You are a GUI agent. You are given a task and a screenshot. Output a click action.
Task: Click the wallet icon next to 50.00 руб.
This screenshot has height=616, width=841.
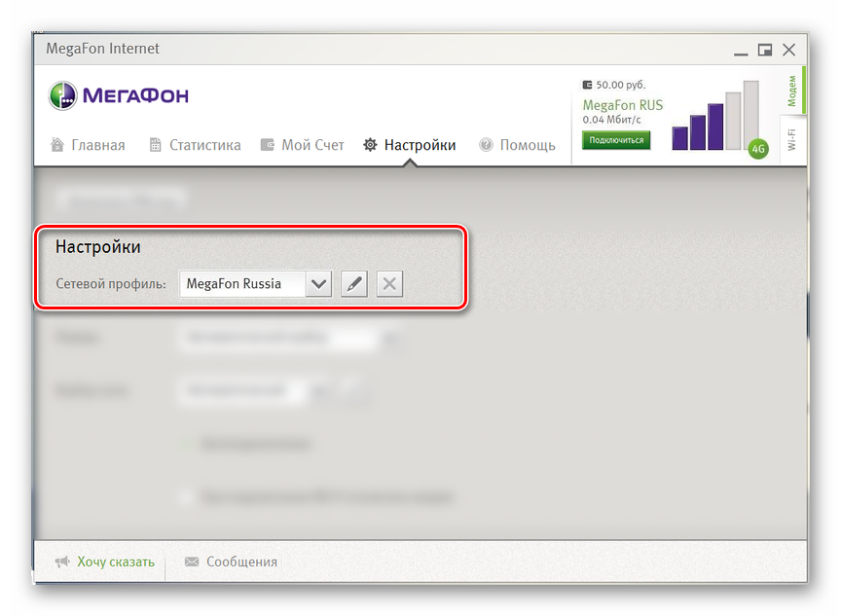click(587, 85)
